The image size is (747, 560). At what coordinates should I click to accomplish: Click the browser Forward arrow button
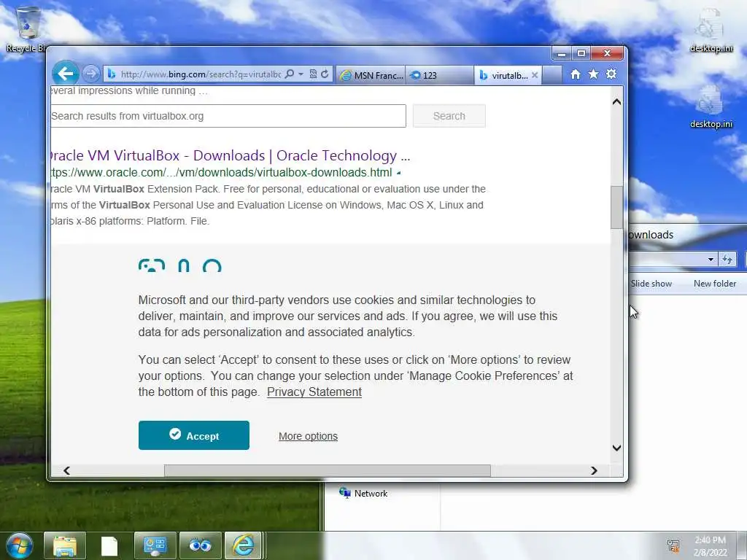click(90, 74)
